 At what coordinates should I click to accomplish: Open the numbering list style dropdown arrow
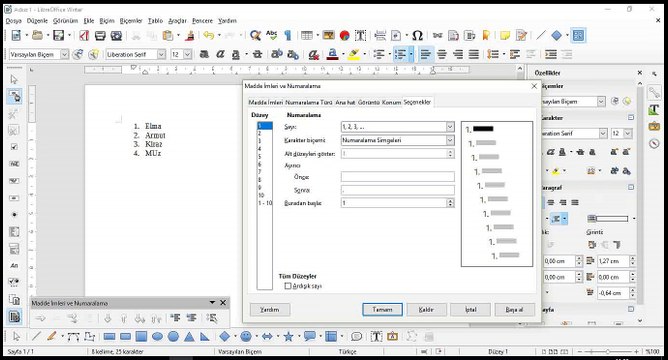411,55
